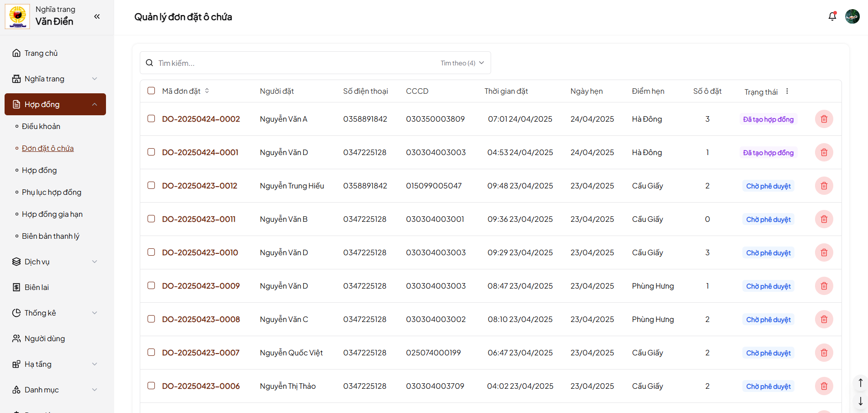Collapse sidebar with double chevron icon
868x413 pixels.
pyautogui.click(x=97, y=16)
